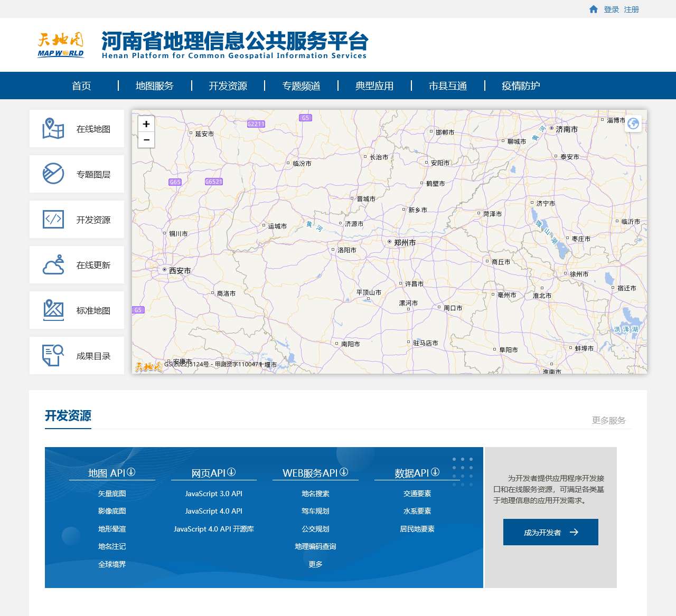Click the download arrow next to 地图 API
Screen dimensions: 676x616
(x=131, y=472)
